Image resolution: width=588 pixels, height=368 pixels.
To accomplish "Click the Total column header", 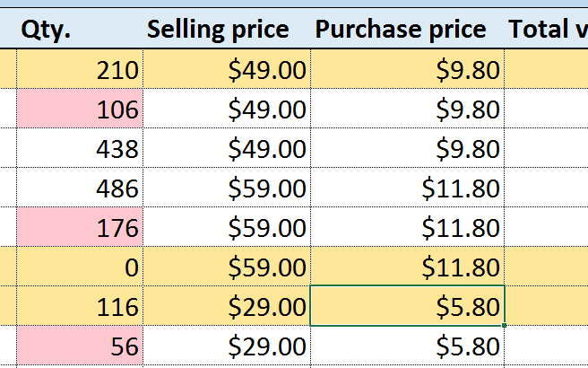I will click(x=547, y=29).
